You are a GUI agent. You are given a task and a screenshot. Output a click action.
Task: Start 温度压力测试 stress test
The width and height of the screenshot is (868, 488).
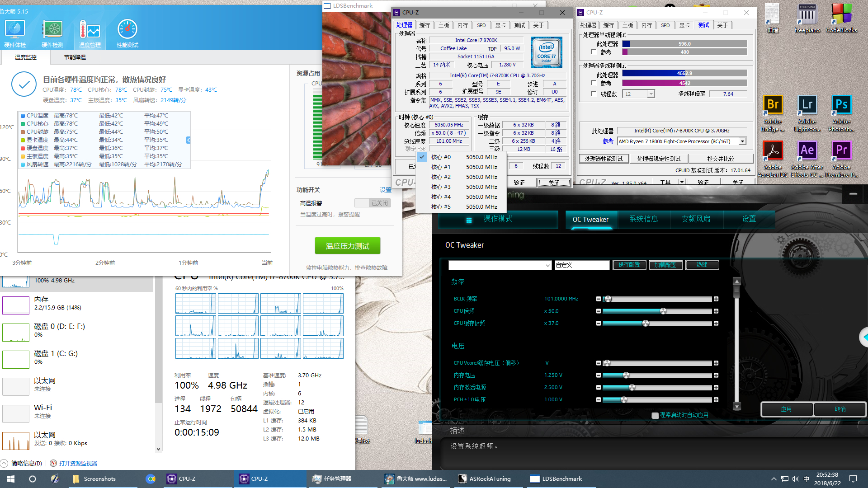[348, 246]
